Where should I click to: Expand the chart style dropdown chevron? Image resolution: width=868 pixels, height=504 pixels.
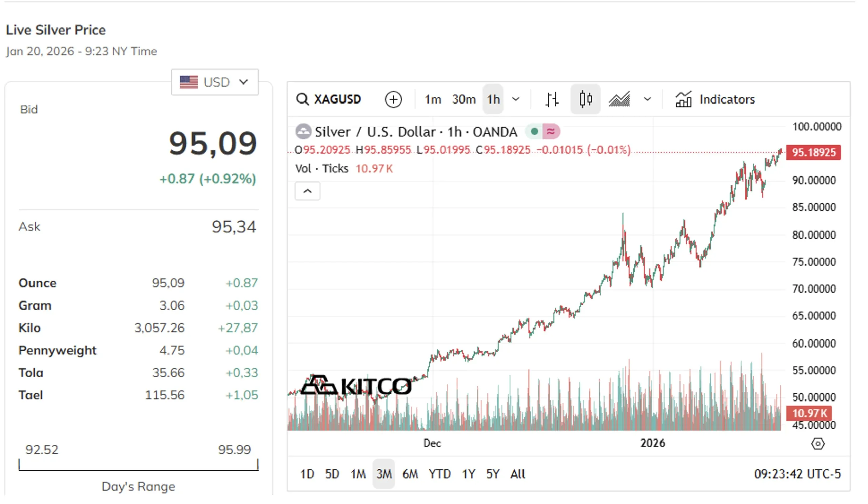pos(647,100)
